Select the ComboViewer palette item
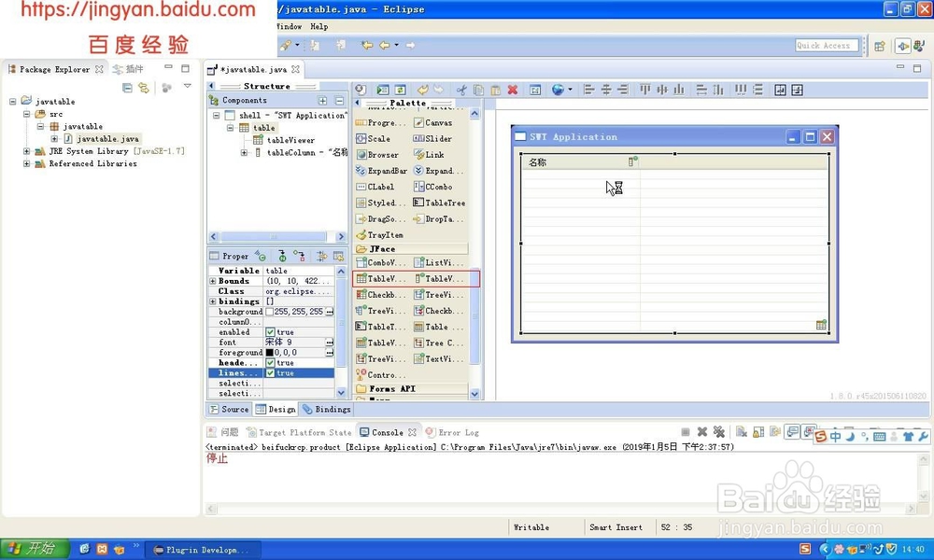This screenshot has height=560, width=934. [381, 262]
